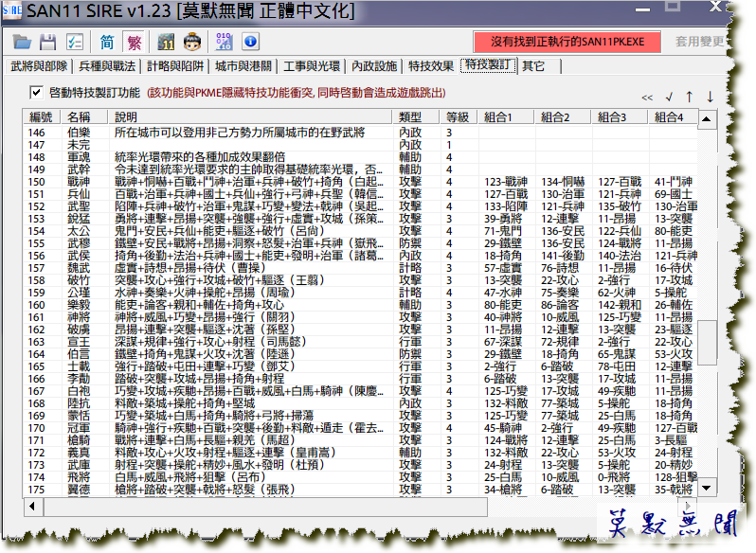Click the << collapse arrows above the table
Viewport: 756px width, 553px height.
click(647, 97)
